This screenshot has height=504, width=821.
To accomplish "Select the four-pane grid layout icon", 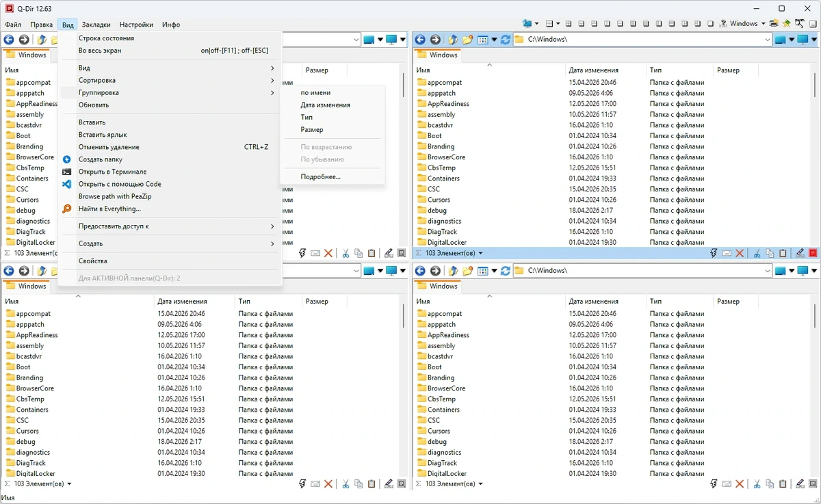I will pos(549,23).
